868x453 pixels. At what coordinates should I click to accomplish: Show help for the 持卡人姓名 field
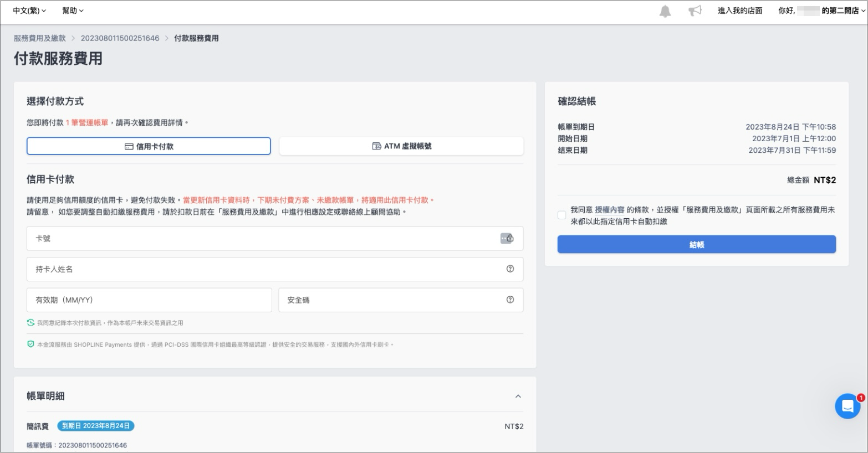[510, 269]
